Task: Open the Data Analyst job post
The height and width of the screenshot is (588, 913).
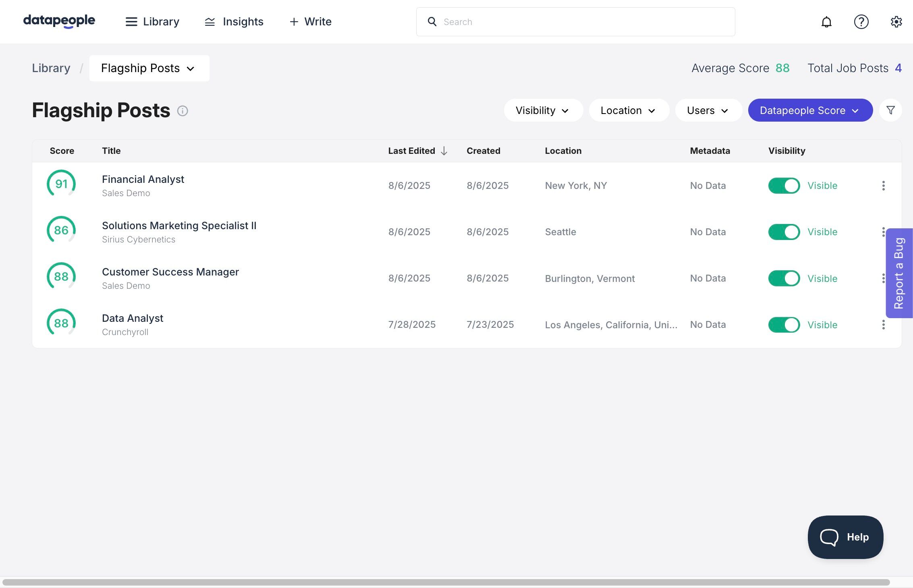Action: point(133,318)
